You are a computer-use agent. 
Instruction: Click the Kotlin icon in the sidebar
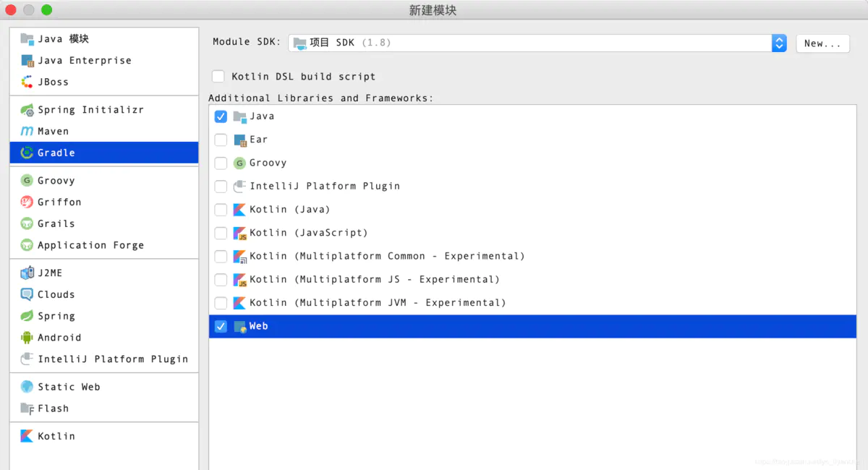(x=27, y=436)
